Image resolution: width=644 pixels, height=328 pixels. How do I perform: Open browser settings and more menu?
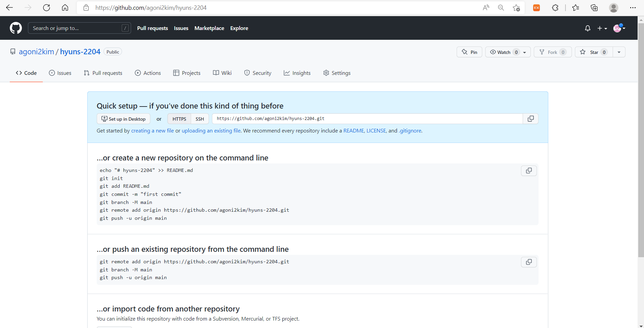[x=633, y=7]
